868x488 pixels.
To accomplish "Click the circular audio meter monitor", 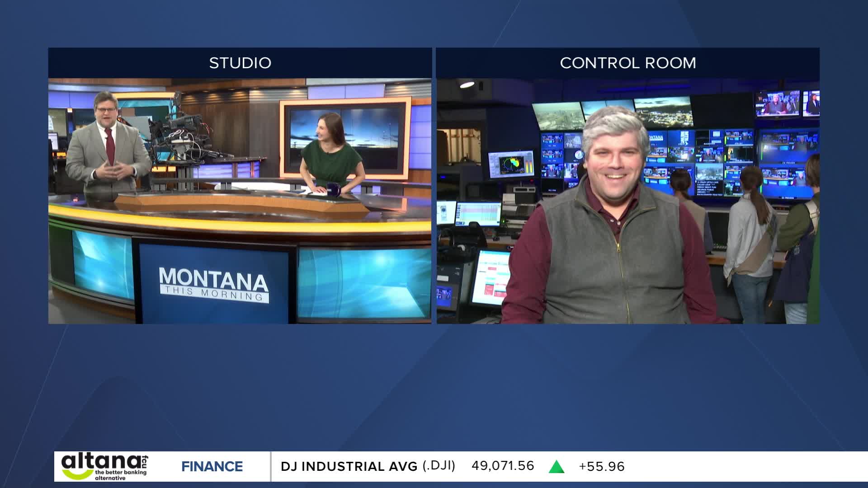I will tap(511, 164).
